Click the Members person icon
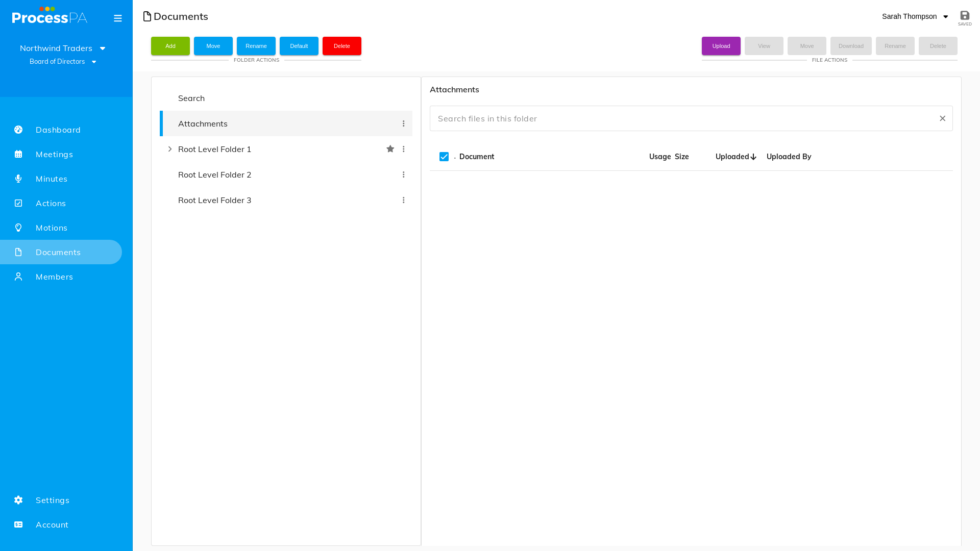The height and width of the screenshot is (551, 980). (x=18, y=277)
